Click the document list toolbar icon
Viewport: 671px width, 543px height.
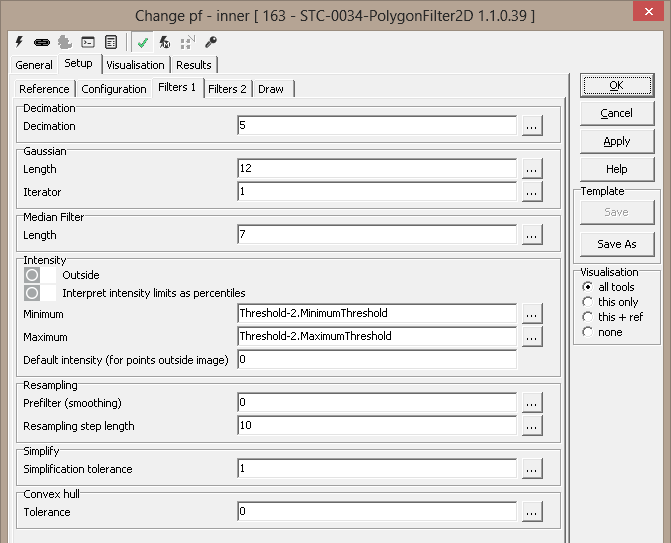point(110,42)
